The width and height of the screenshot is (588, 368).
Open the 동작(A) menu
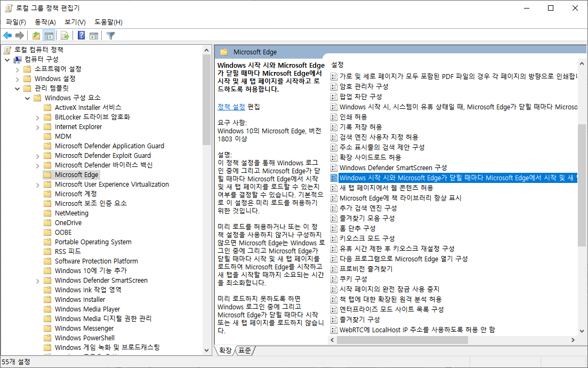click(45, 22)
